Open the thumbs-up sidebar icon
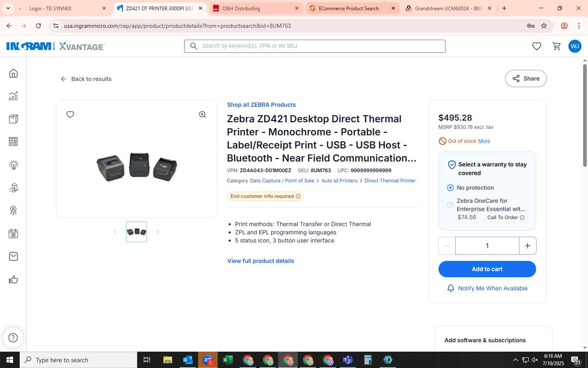Viewport: 588px width, 368px height. click(x=13, y=280)
